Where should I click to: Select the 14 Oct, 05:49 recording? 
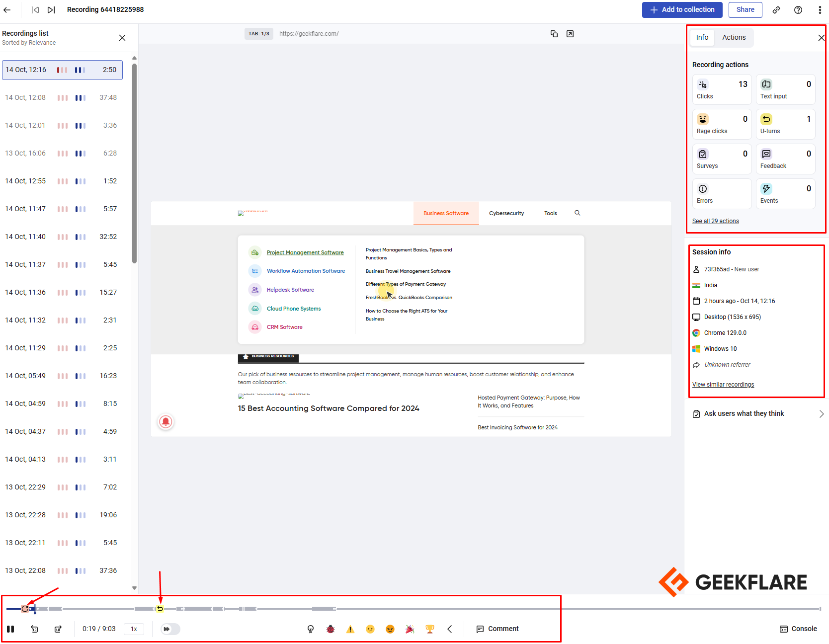(x=63, y=376)
